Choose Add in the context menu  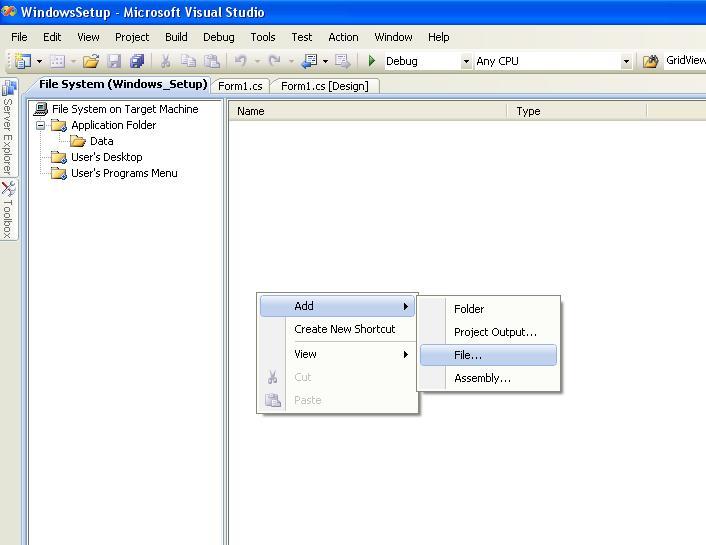tap(337, 306)
